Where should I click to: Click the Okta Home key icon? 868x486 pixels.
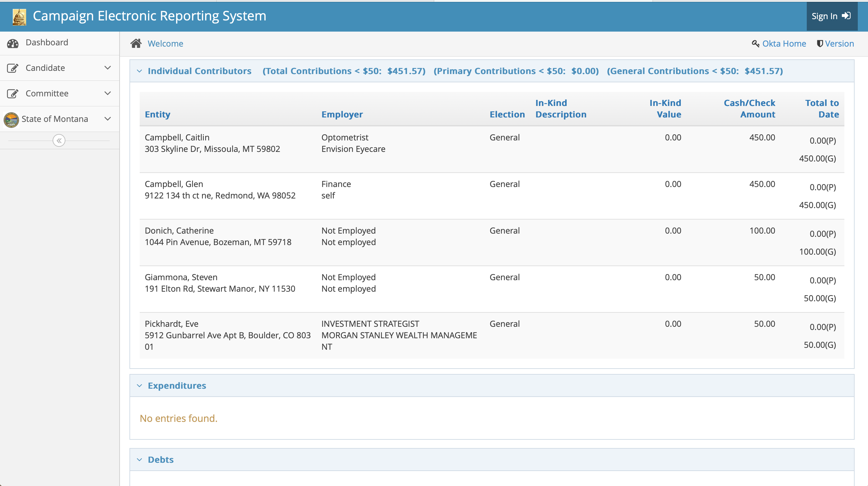pyautogui.click(x=755, y=44)
